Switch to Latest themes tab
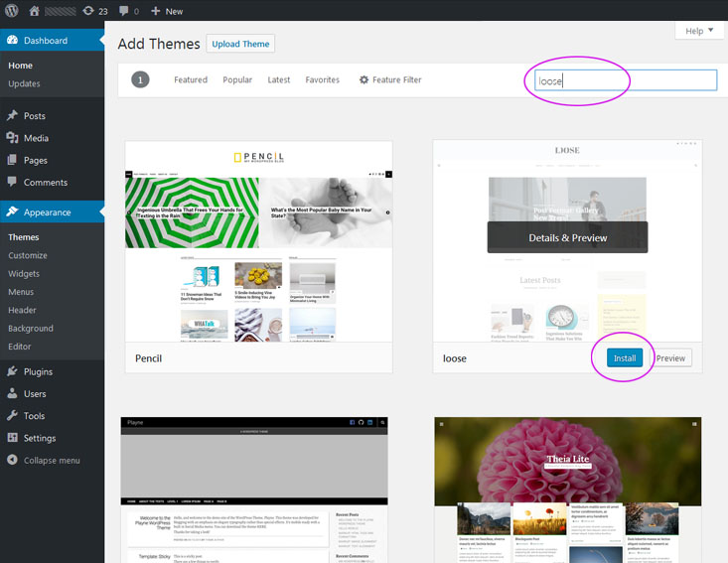The height and width of the screenshot is (563, 728). tap(278, 79)
